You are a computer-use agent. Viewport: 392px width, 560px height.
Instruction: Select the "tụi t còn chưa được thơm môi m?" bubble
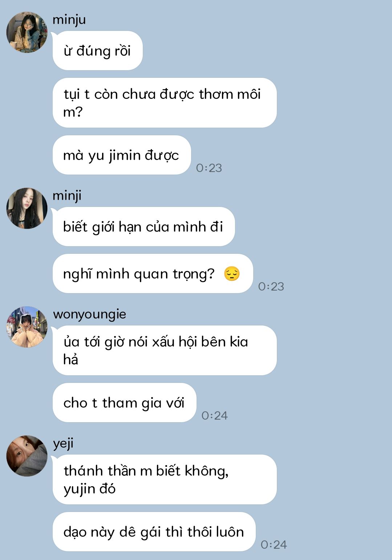click(x=165, y=103)
